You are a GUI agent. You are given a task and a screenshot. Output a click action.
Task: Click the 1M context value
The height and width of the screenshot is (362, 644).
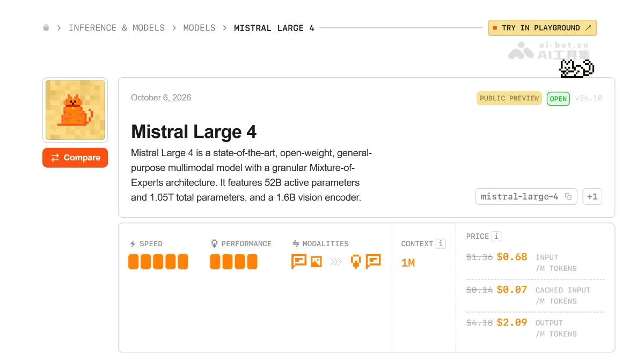408,263
